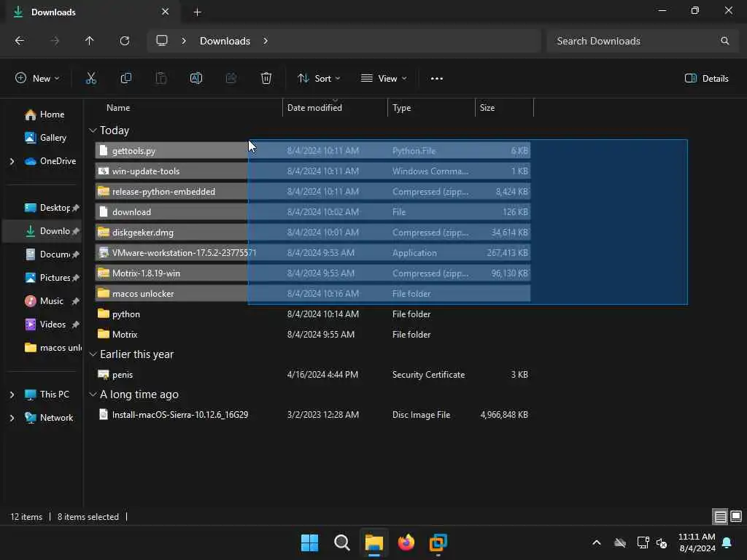Viewport: 747px width, 560px height.
Task: Go up one folder level
Action: pyautogui.click(x=90, y=41)
